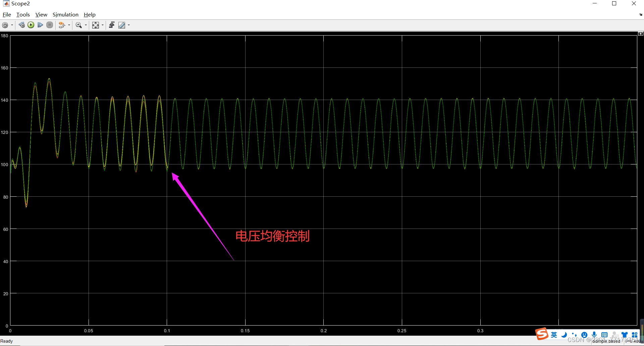The image size is (644, 346).
Task: Expand the axes scaling dropdown arrow
Action: [103, 25]
